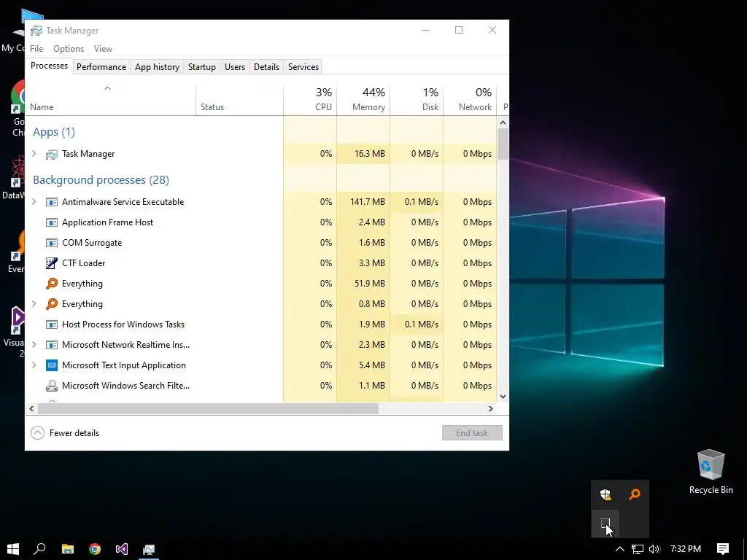Click the CTF Loader pen icon
Screen dimensions: 747x560
tap(52, 262)
